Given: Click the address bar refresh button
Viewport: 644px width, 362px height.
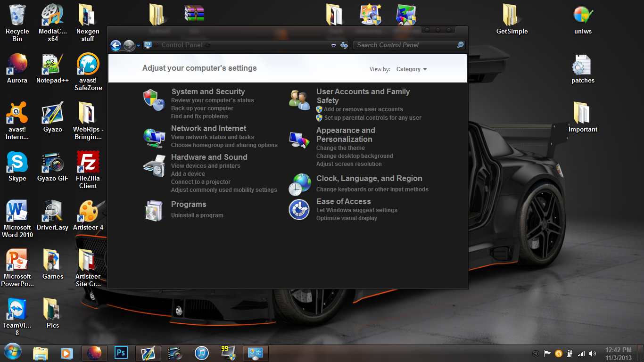Looking at the screenshot, I should point(344,45).
